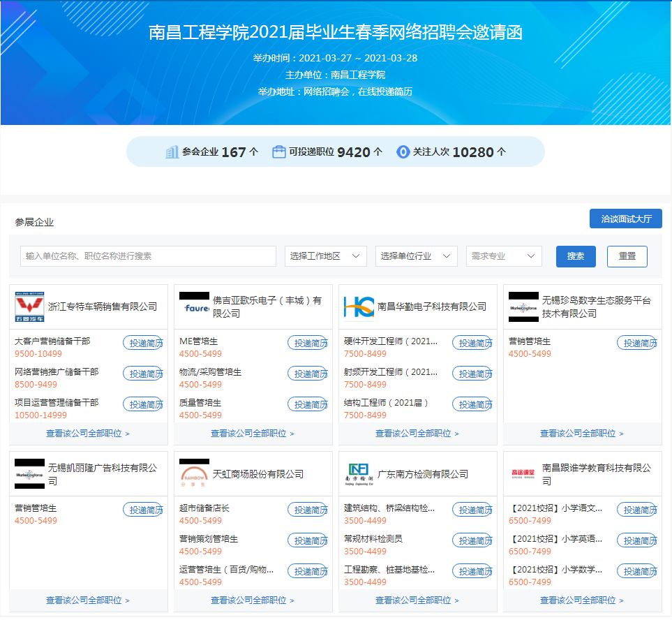The height and width of the screenshot is (620, 672).
Task: Click the 高途课堂 logo for 南昌跟谁学
Action: (x=523, y=474)
